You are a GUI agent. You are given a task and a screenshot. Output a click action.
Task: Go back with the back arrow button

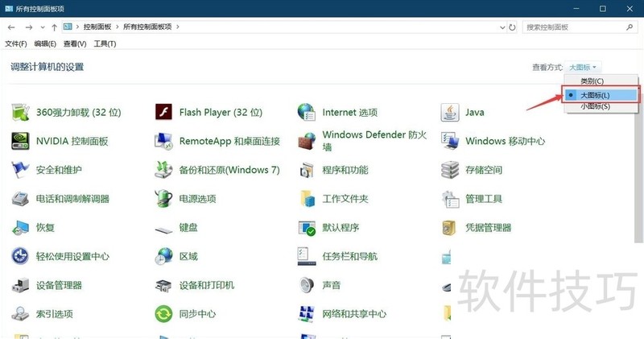(x=11, y=27)
